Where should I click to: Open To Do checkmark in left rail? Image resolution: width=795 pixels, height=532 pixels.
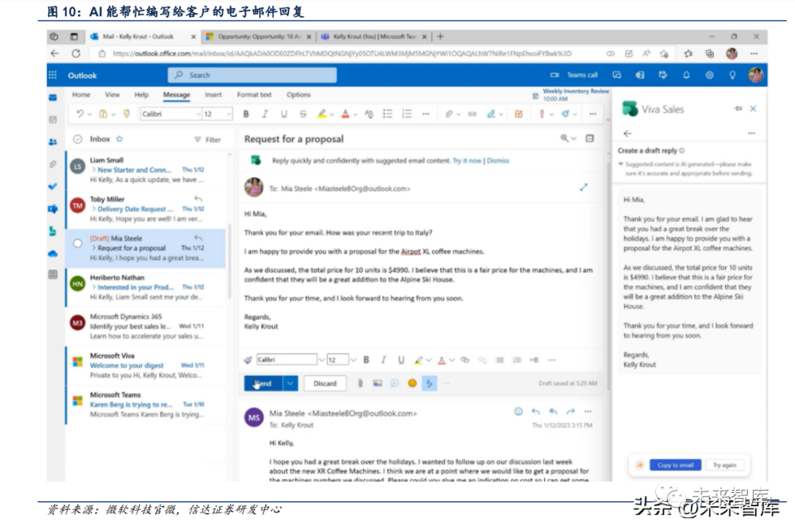(53, 186)
